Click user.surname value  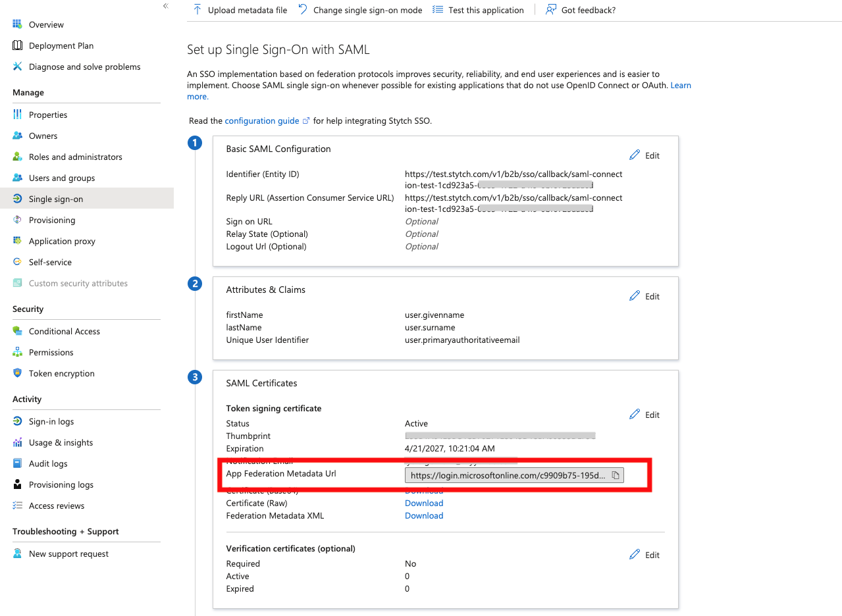tap(430, 328)
